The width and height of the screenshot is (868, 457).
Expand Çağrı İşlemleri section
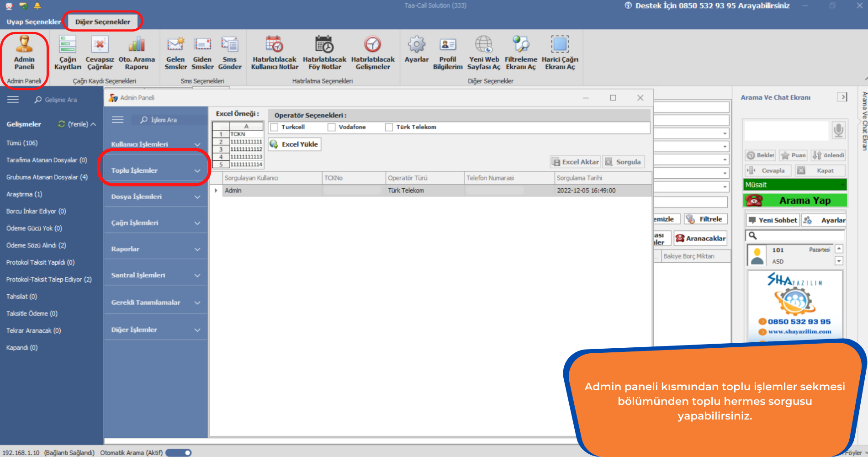tap(156, 223)
